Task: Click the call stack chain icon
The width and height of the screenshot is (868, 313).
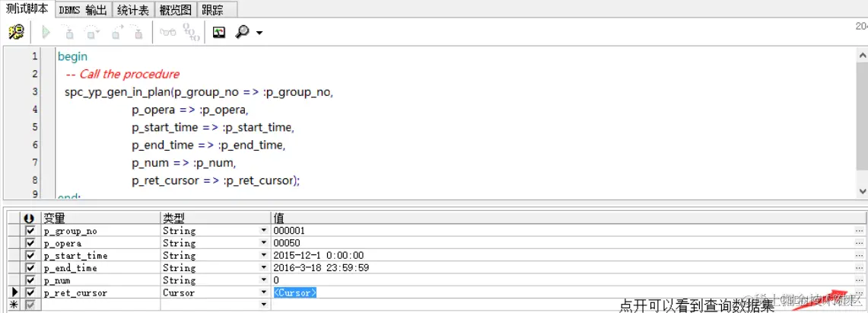Action: coord(192,33)
